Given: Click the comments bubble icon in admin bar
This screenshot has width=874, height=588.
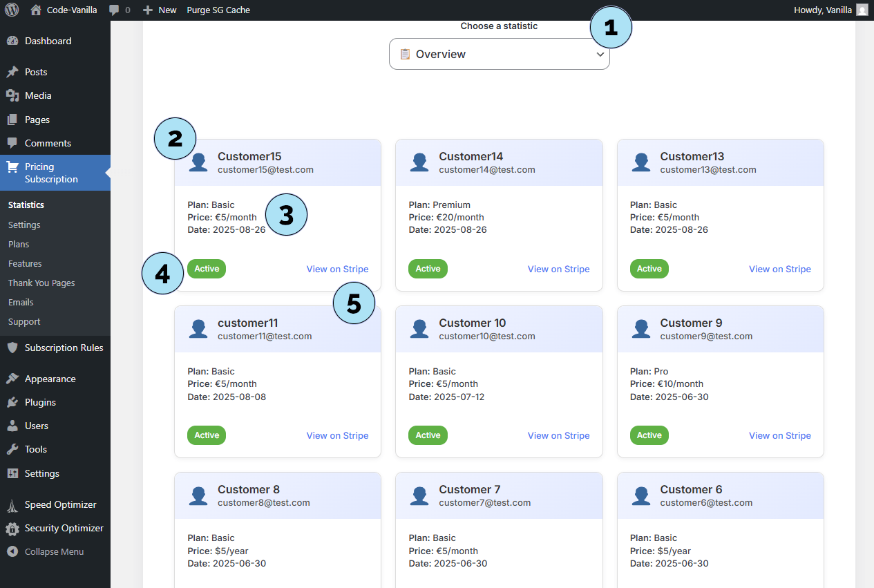Looking at the screenshot, I should 114,10.
